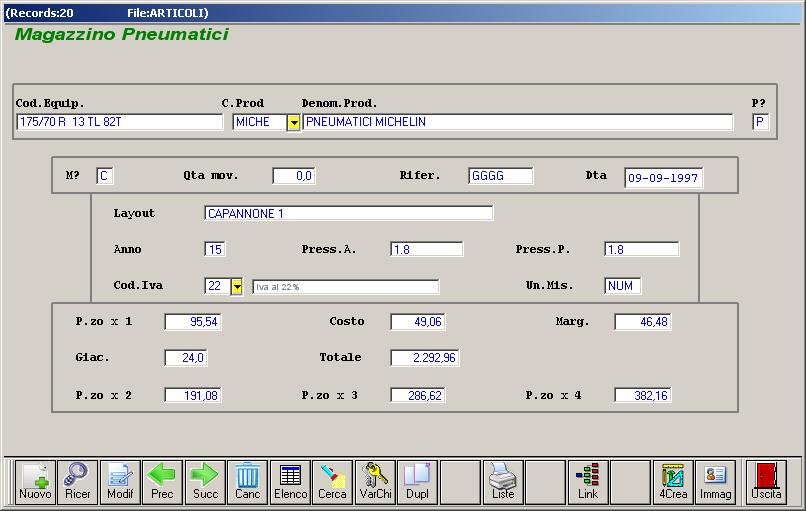The width and height of the screenshot is (806, 511).
Task: Click the M? field with value C
Action: click(105, 176)
